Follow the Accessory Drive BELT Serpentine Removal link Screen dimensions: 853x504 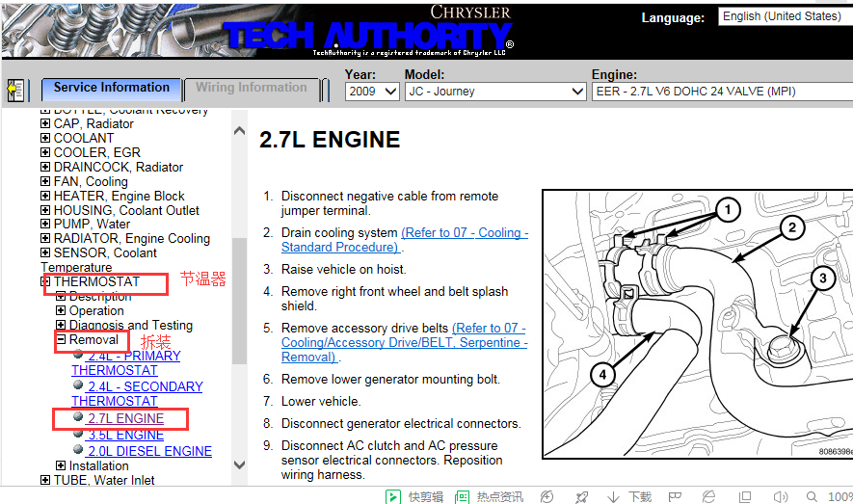404,342
